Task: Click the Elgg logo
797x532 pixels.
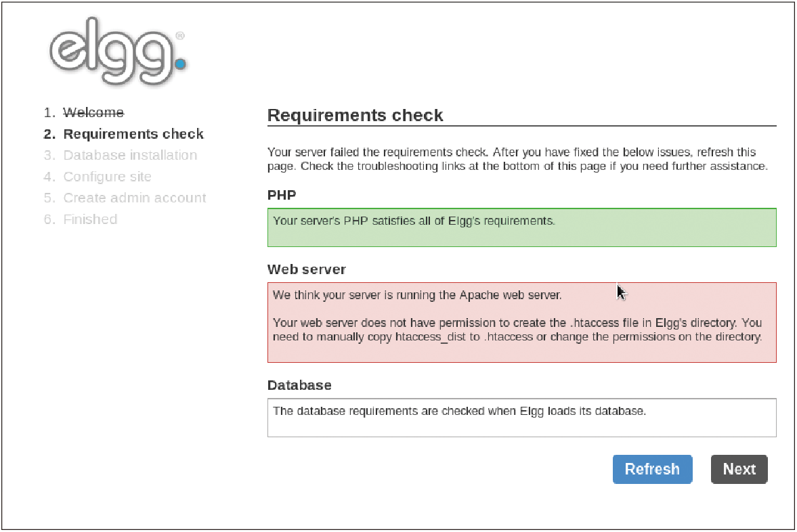Action: point(118,51)
